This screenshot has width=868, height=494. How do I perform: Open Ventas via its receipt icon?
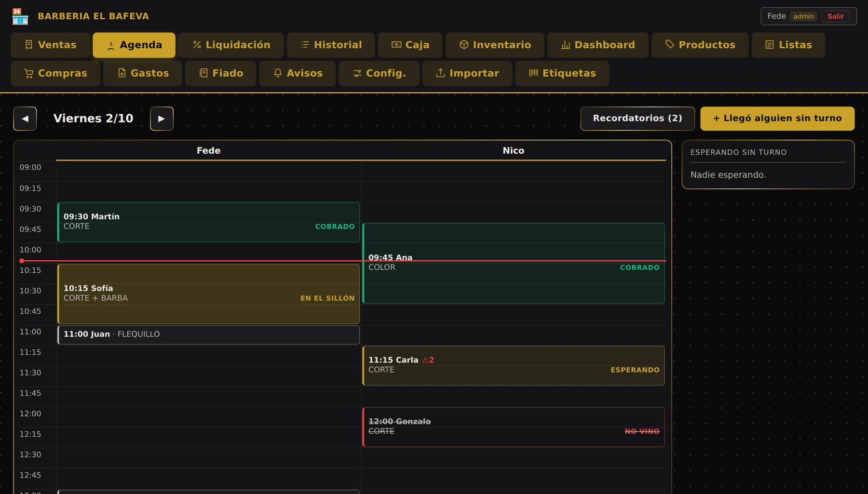point(29,45)
